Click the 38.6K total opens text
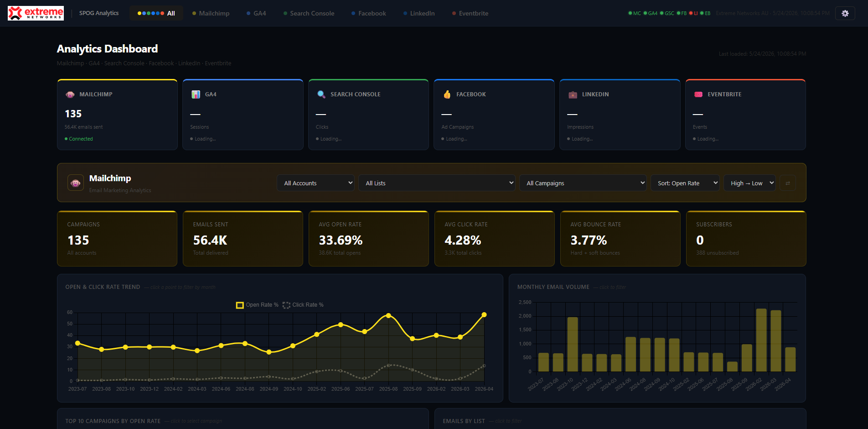This screenshot has height=429, width=868. [x=340, y=253]
